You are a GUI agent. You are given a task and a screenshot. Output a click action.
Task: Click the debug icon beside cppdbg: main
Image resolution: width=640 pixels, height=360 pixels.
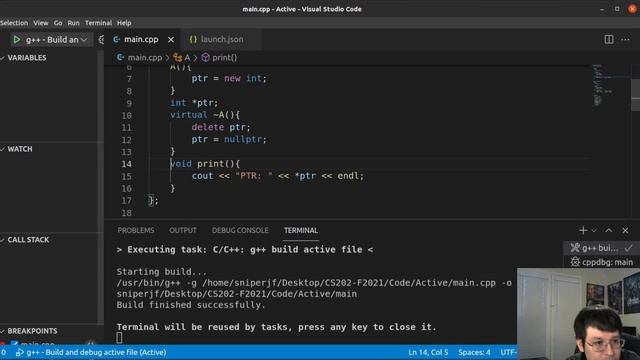click(x=575, y=262)
